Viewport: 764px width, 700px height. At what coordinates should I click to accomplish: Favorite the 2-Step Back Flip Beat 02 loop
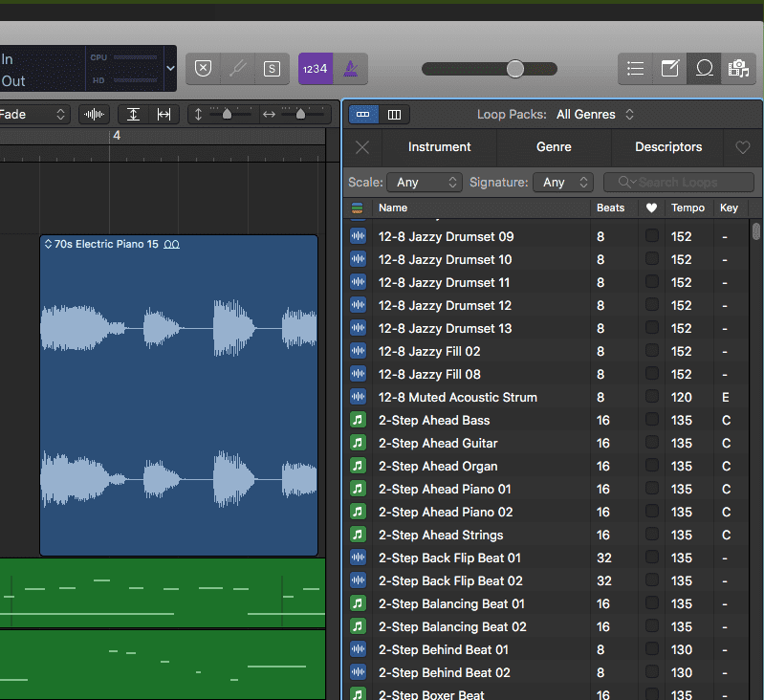tap(652, 580)
